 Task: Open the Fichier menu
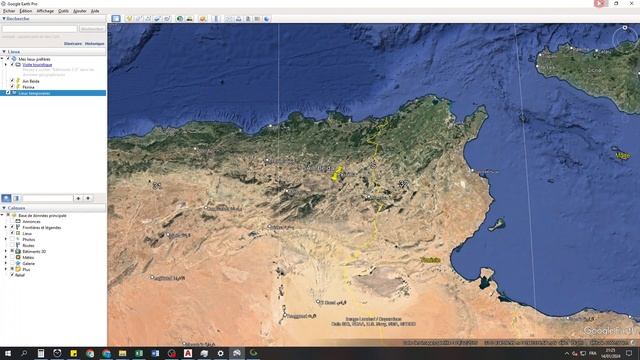[9, 11]
